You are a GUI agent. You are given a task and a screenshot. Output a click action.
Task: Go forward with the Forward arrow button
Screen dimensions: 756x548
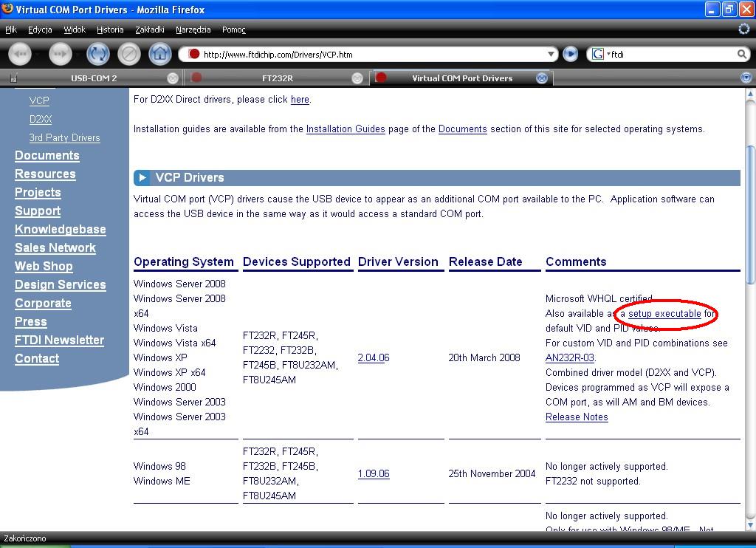(61, 54)
